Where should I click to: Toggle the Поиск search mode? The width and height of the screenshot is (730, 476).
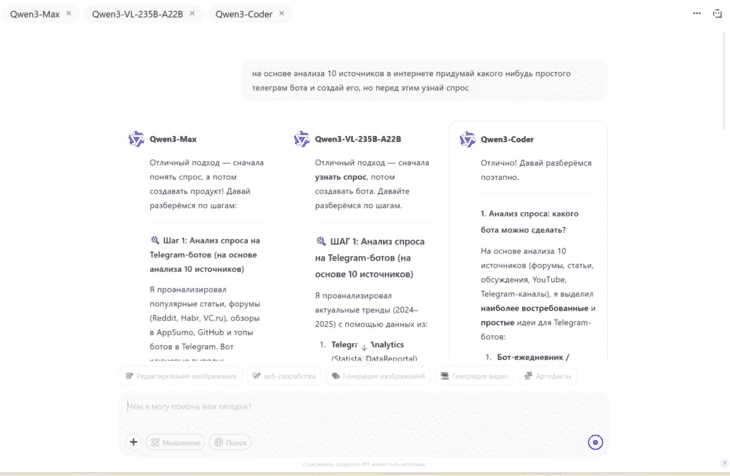pos(230,442)
